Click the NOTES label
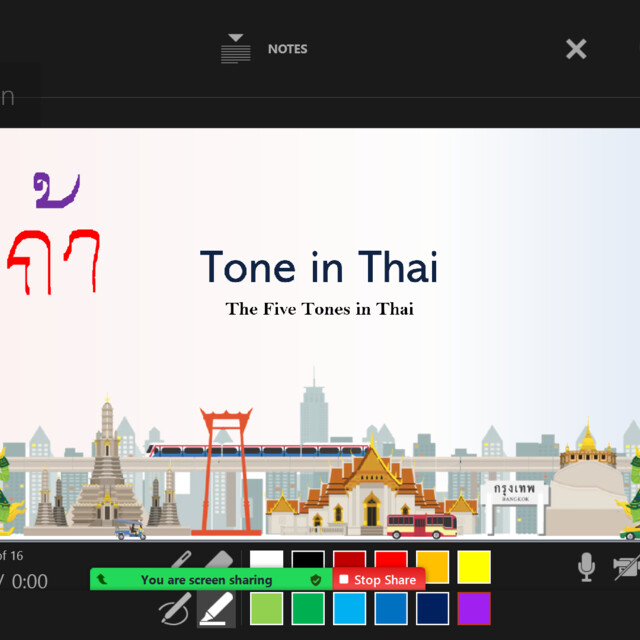 (287, 49)
